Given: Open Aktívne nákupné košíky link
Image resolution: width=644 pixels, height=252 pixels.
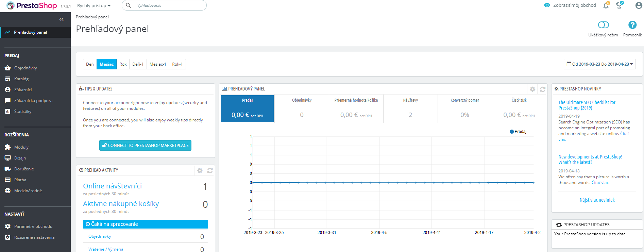Looking at the screenshot, I should (121, 204).
